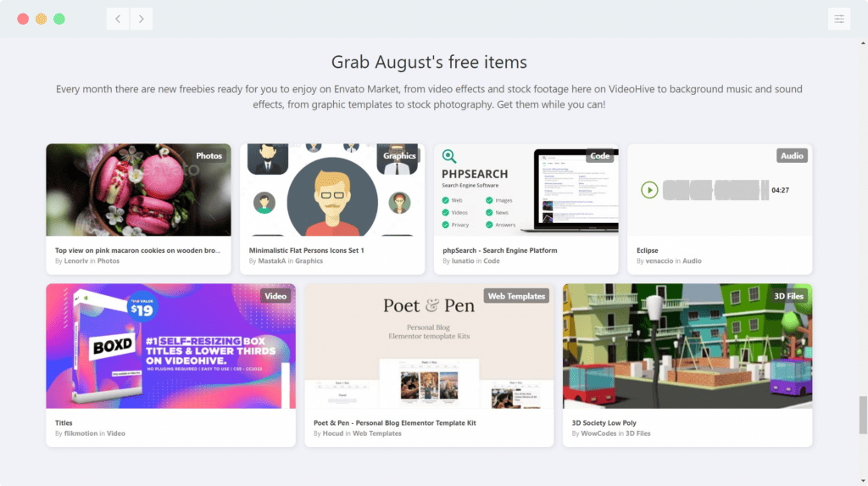The height and width of the screenshot is (486, 868).
Task: Select the 3D Files badge
Action: pyautogui.click(x=788, y=296)
